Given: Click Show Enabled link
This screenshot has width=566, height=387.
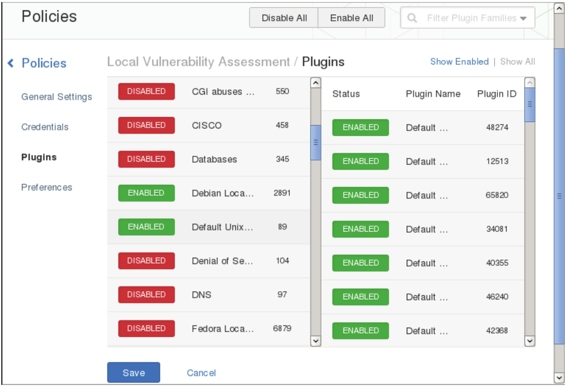Looking at the screenshot, I should pyautogui.click(x=459, y=62).
